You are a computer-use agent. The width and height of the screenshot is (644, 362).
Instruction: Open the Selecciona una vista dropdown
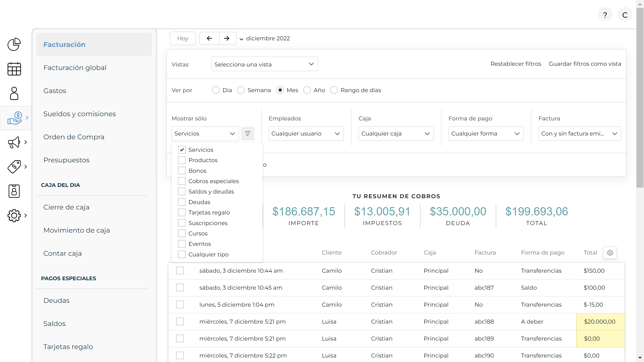[x=264, y=64]
